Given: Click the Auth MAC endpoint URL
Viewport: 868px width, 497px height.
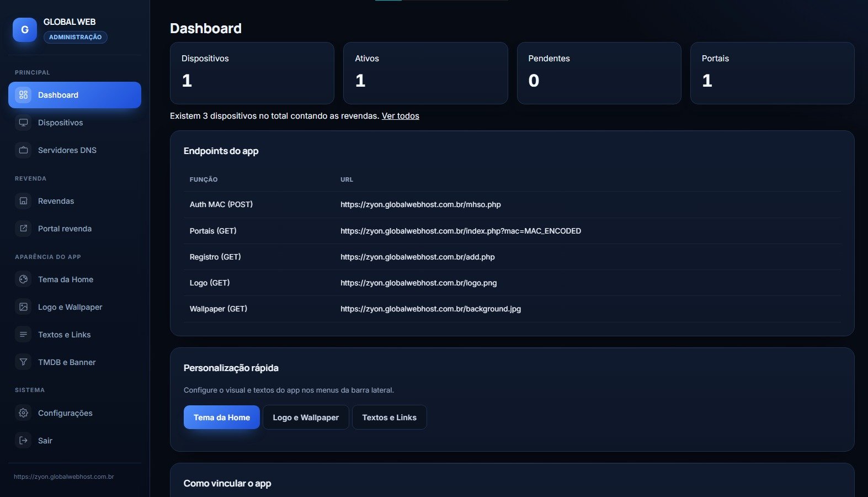Looking at the screenshot, I should click(420, 204).
